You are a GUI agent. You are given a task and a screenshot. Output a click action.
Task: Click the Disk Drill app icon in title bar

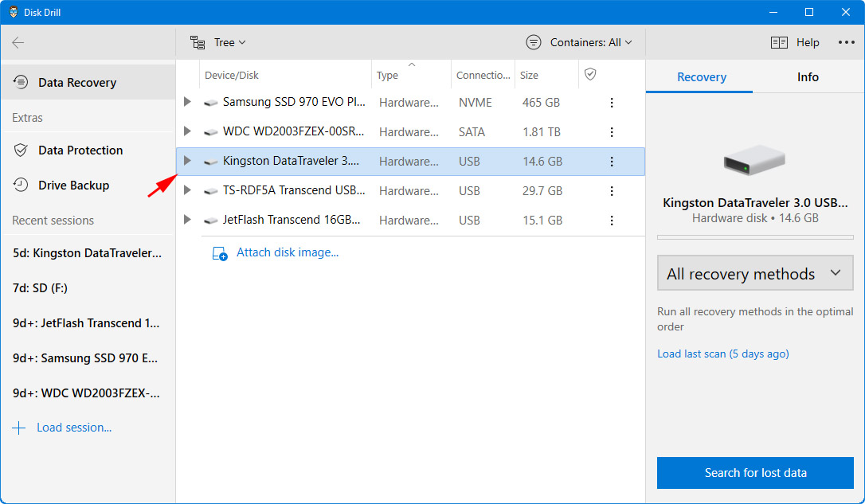pos(14,12)
